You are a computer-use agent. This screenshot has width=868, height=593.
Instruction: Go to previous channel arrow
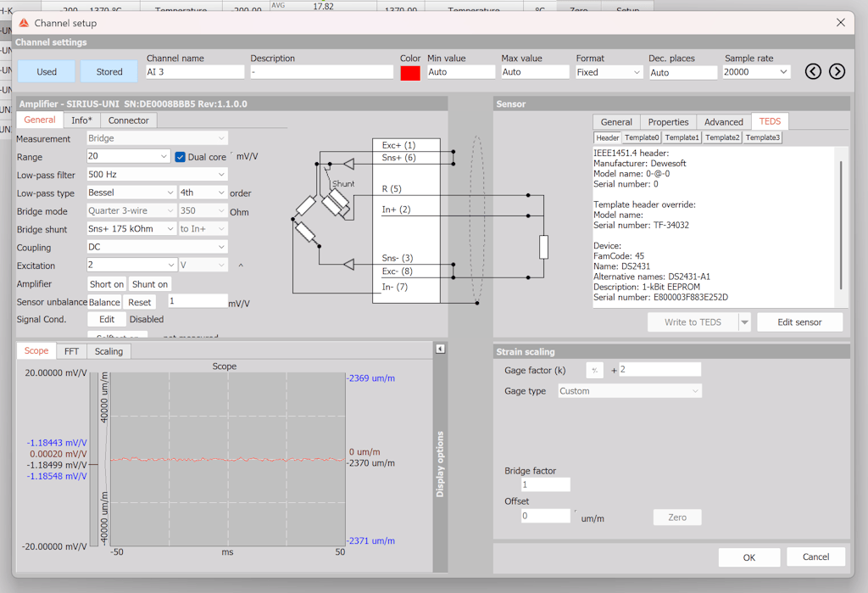[813, 71]
